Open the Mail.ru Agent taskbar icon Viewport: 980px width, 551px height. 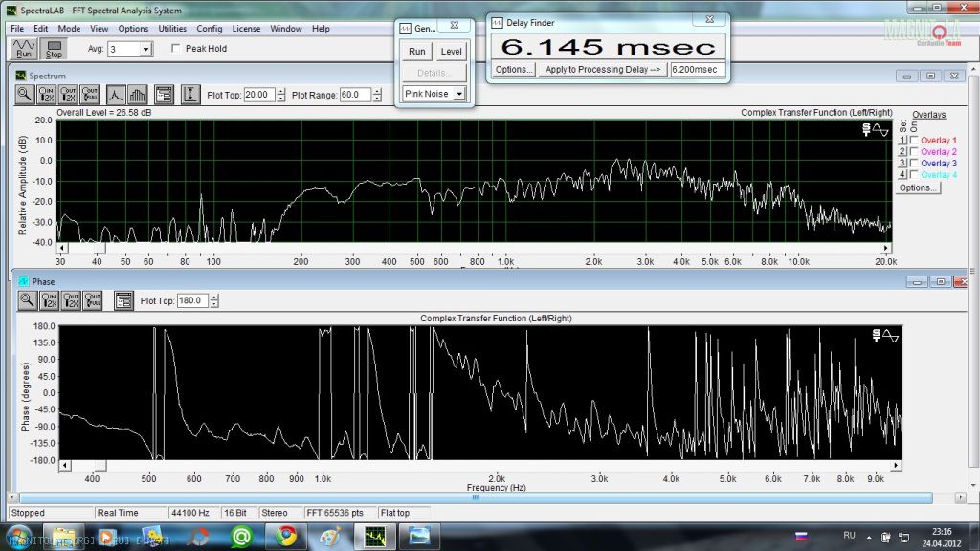241,537
